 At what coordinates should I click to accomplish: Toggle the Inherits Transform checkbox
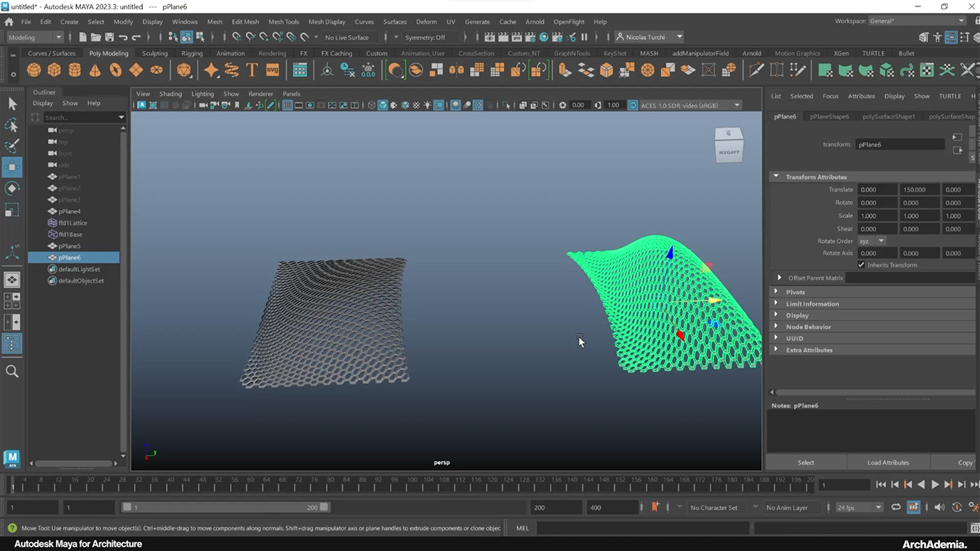[x=861, y=265]
